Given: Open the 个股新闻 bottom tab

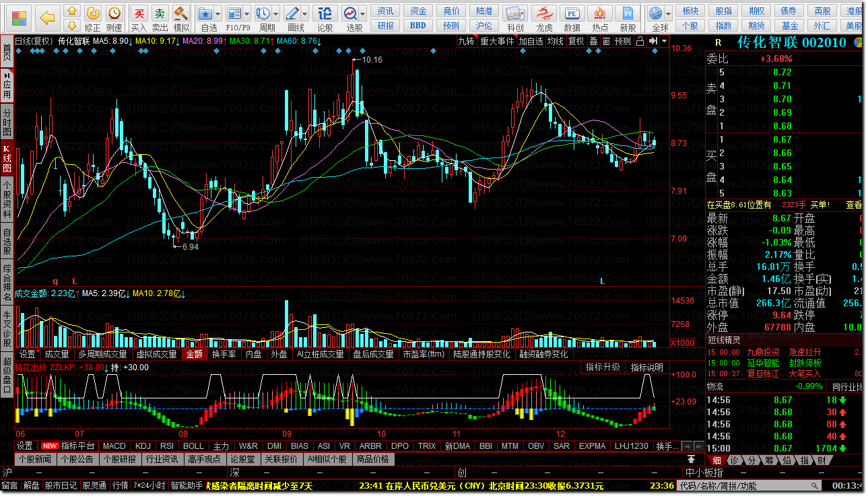Looking at the screenshot, I should click(x=34, y=459).
